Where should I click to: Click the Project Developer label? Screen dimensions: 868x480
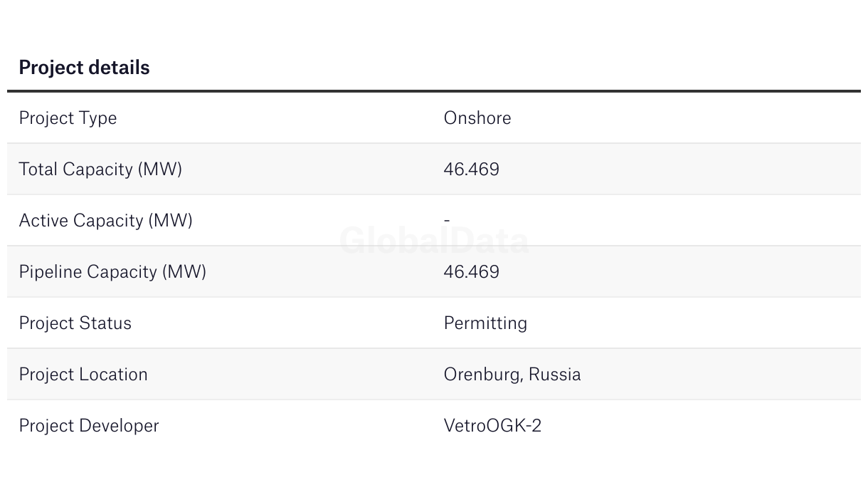click(x=89, y=425)
